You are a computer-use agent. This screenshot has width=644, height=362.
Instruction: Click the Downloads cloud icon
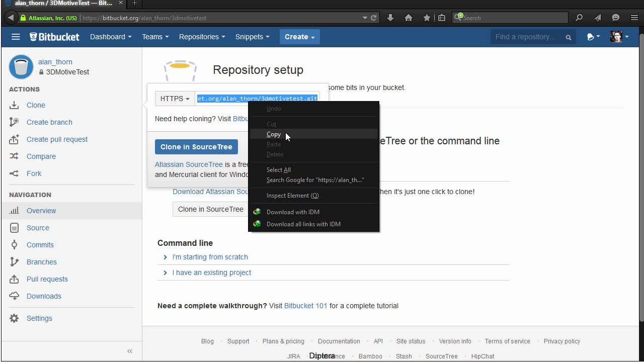point(14,296)
